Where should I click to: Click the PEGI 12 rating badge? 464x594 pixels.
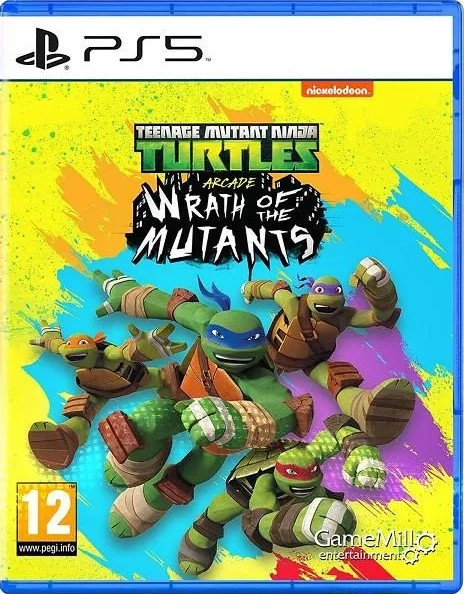pyautogui.click(x=47, y=519)
